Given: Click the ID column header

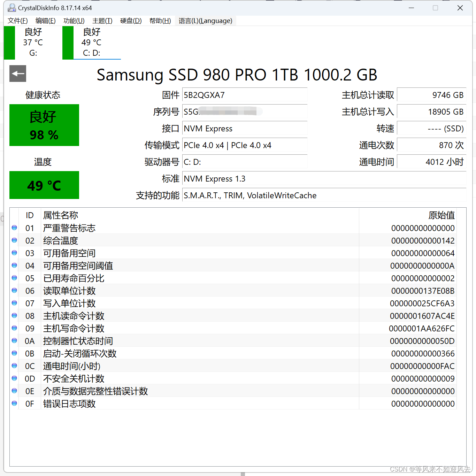Looking at the screenshot, I should click(x=30, y=215).
